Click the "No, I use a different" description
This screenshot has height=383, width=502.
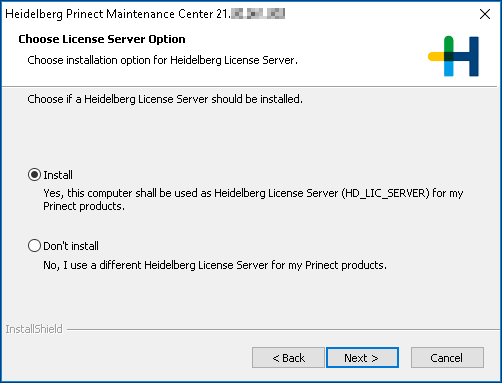[215, 265]
